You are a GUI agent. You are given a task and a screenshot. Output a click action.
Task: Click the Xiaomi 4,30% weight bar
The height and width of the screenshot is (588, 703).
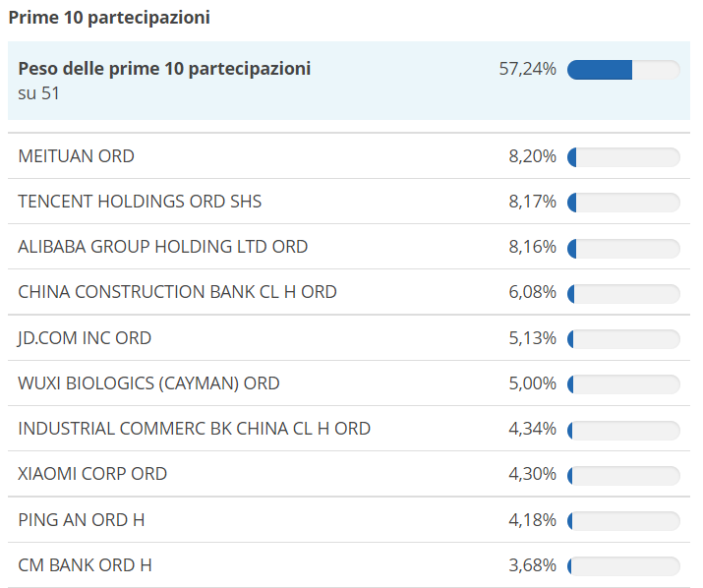(x=623, y=475)
